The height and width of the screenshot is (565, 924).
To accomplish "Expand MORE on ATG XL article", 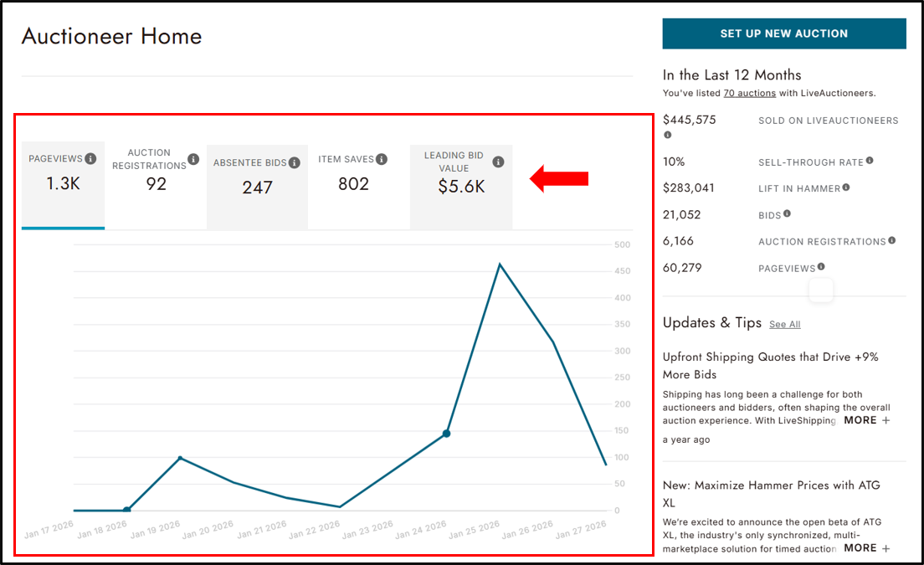I will coord(866,548).
